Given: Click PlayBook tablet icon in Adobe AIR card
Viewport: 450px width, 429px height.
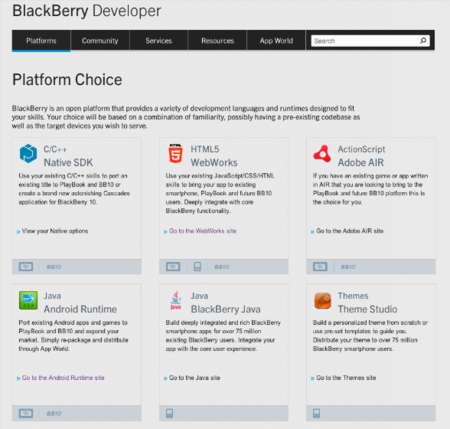Looking at the screenshot, I should pyautogui.click(x=320, y=267).
